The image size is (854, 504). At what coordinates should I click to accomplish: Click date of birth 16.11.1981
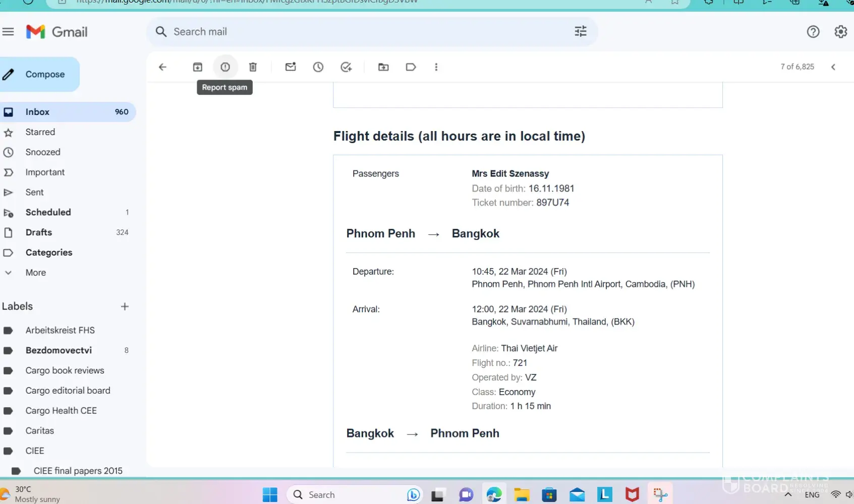pos(551,188)
